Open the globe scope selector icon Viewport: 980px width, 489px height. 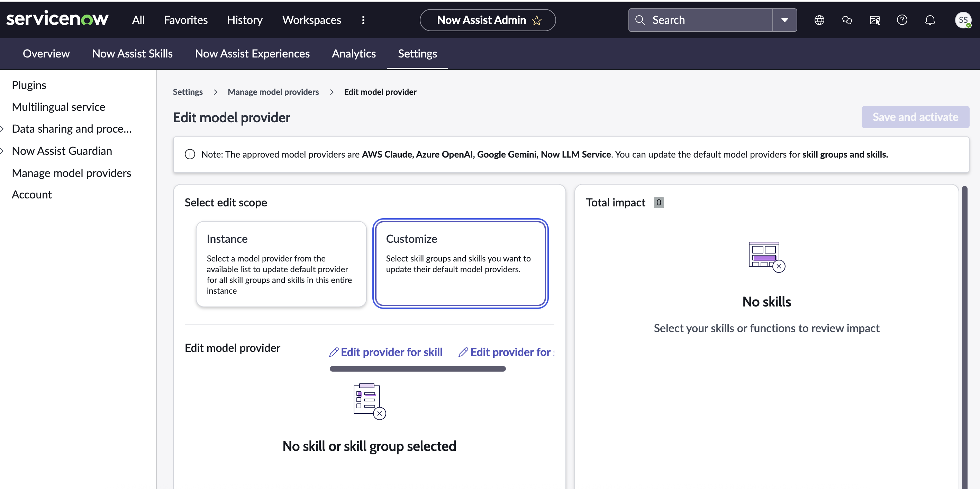tap(819, 20)
